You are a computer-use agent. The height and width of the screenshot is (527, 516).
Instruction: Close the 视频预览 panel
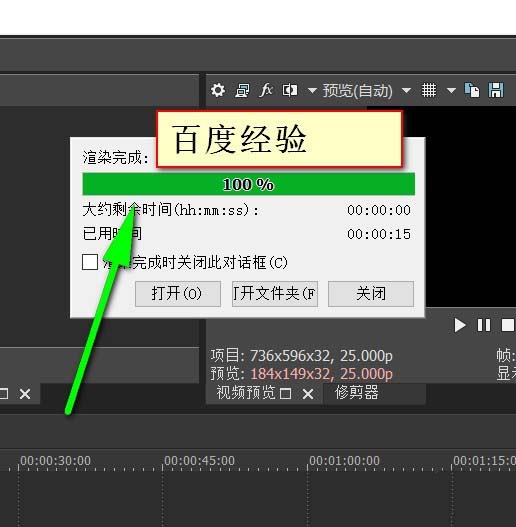pyautogui.click(x=308, y=394)
